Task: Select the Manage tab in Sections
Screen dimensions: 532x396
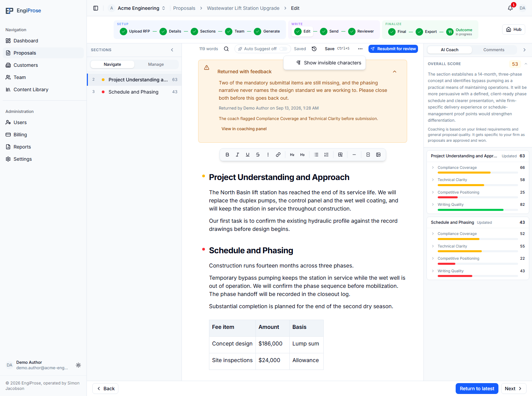Action: coord(156,64)
